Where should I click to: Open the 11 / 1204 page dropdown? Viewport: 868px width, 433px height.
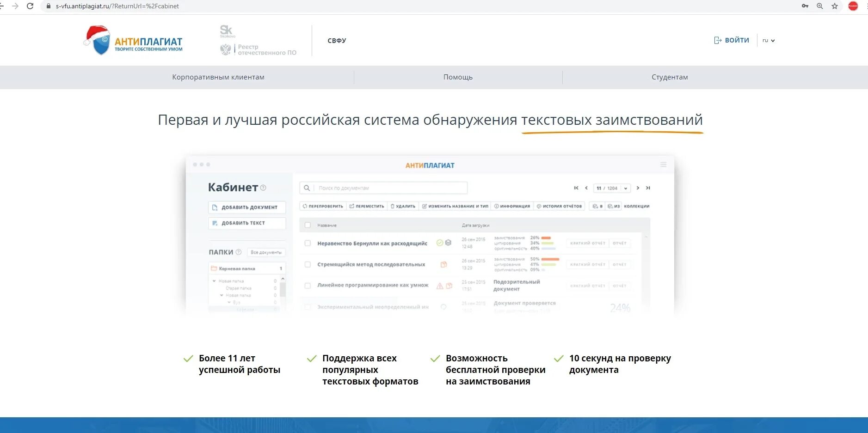coord(612,188)
